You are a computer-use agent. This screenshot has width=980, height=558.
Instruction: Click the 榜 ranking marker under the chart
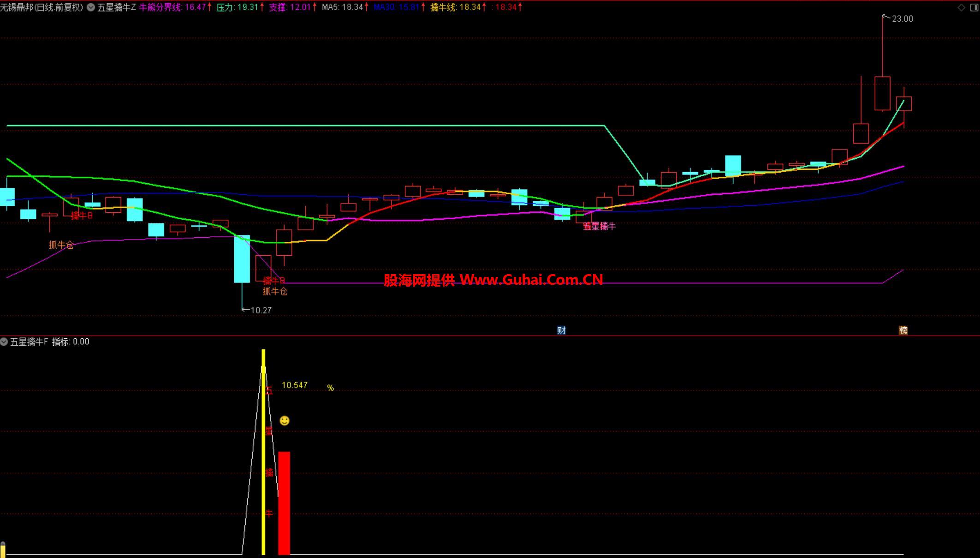coord(903,330)
